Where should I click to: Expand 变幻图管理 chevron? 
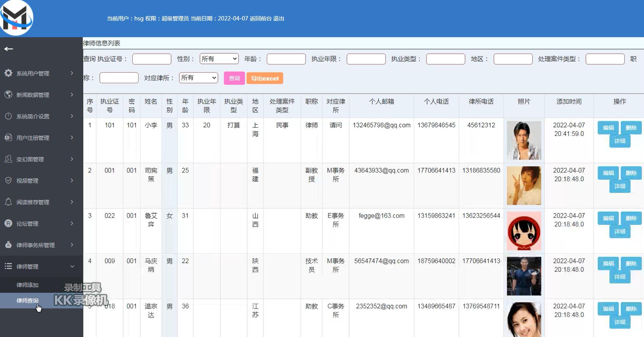click(72, 159)
